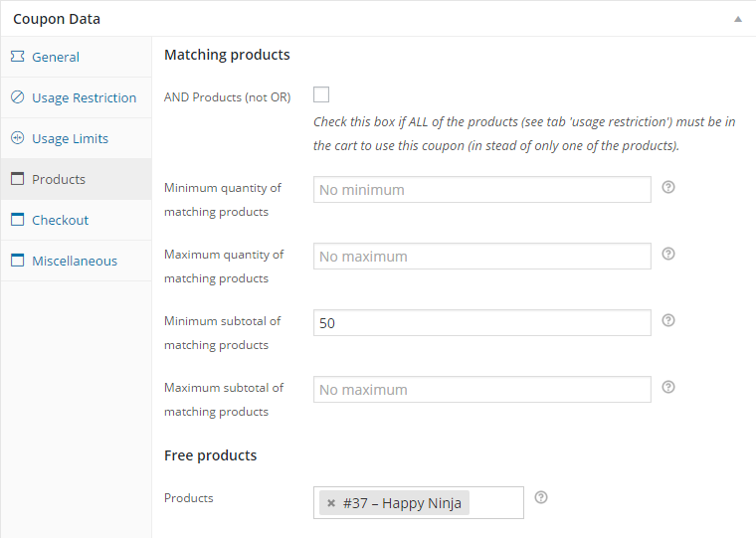Click help icon for minimum quantity field
The width and height of the screenshot is (756, 538).
click(668, 187)
